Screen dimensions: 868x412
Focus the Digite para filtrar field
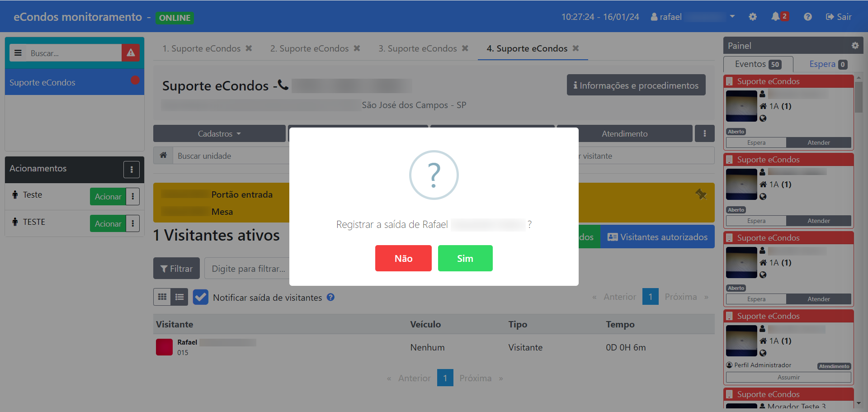[247, 269]
